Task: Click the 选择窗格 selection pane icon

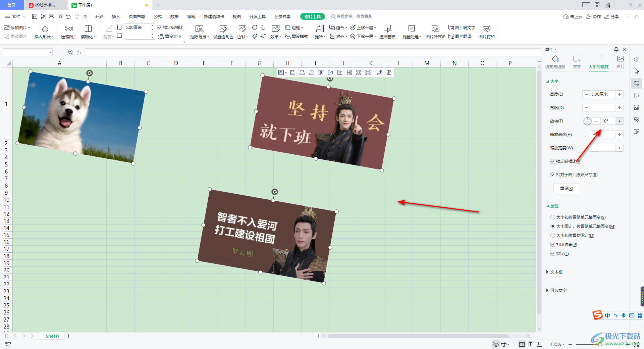Action: coord(387,32)
